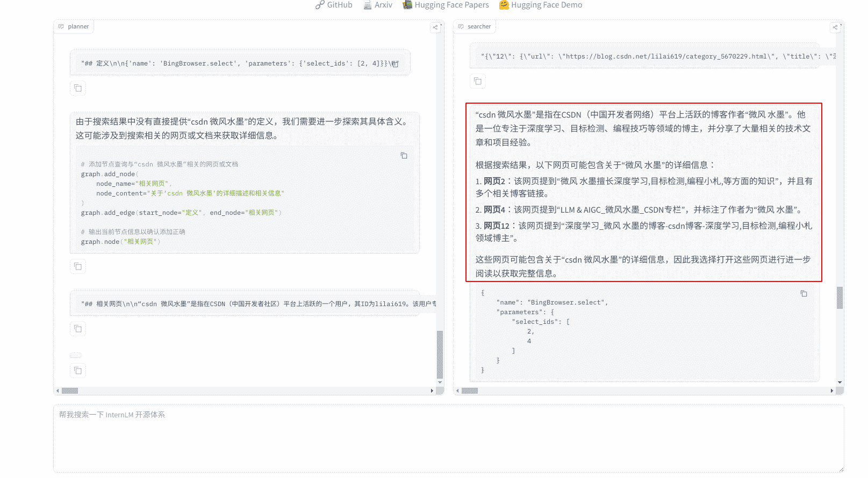The width and height of the screenshot is (868, 478).
Task: Click the share icon in planner panel
Action: point(435,27)
